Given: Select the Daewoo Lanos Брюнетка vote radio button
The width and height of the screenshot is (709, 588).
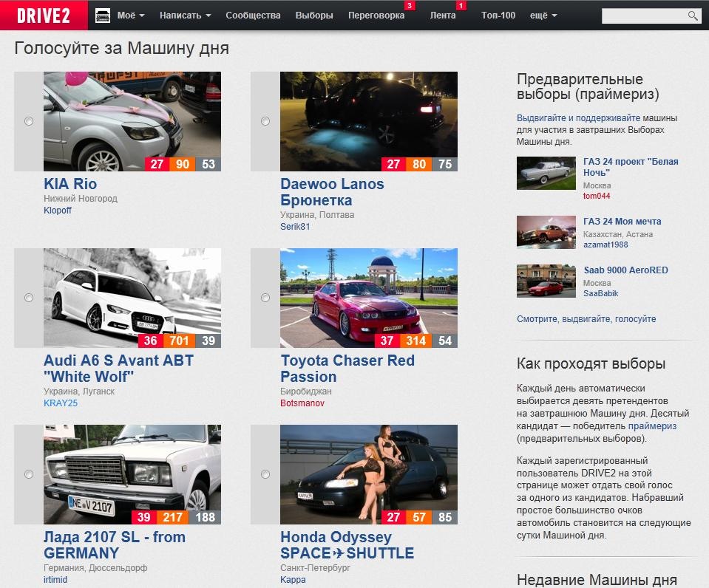Looking at the screenshot, I should point(265,120).
